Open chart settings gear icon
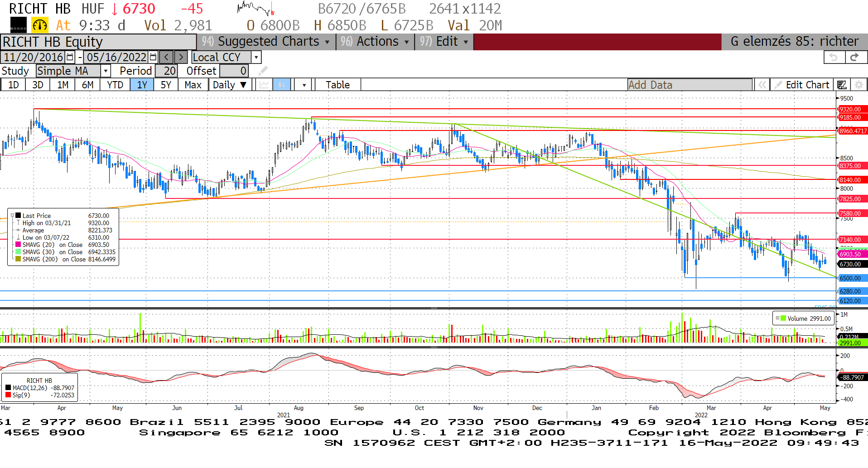This screenshot has height=468, width=868. coord(858,85)
